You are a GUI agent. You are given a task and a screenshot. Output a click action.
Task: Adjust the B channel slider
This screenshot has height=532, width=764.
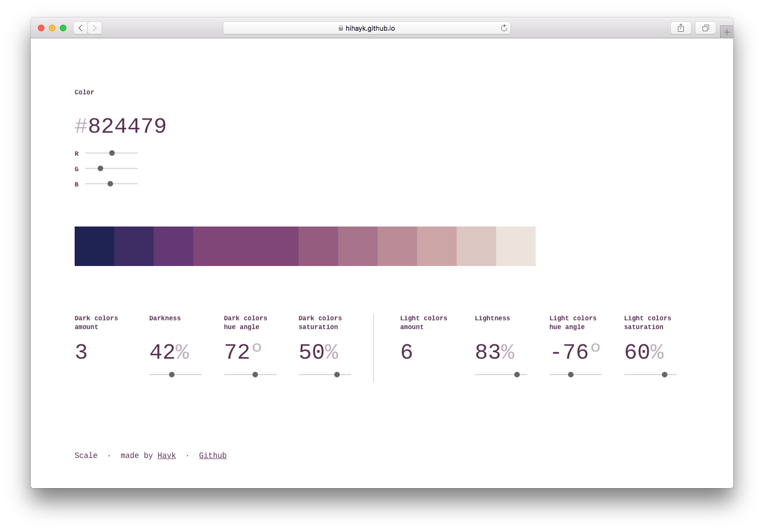[111, 184]
